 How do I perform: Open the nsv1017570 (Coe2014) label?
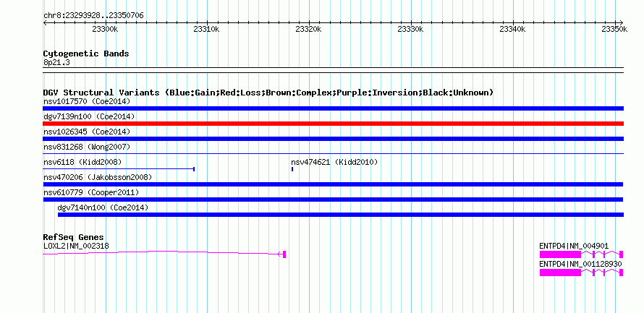87,101
